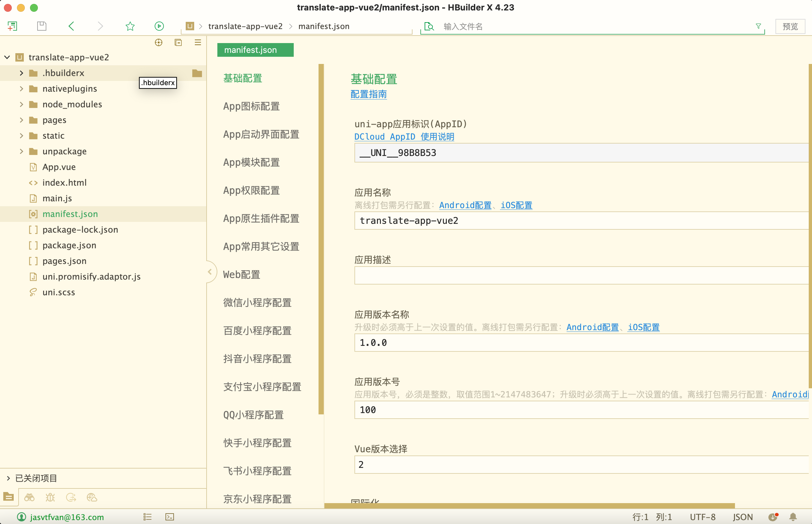Image resolution: width=812 pixels, height=524 pixels.
Task: Click the file search icon
Action: (x=429, y=26)
